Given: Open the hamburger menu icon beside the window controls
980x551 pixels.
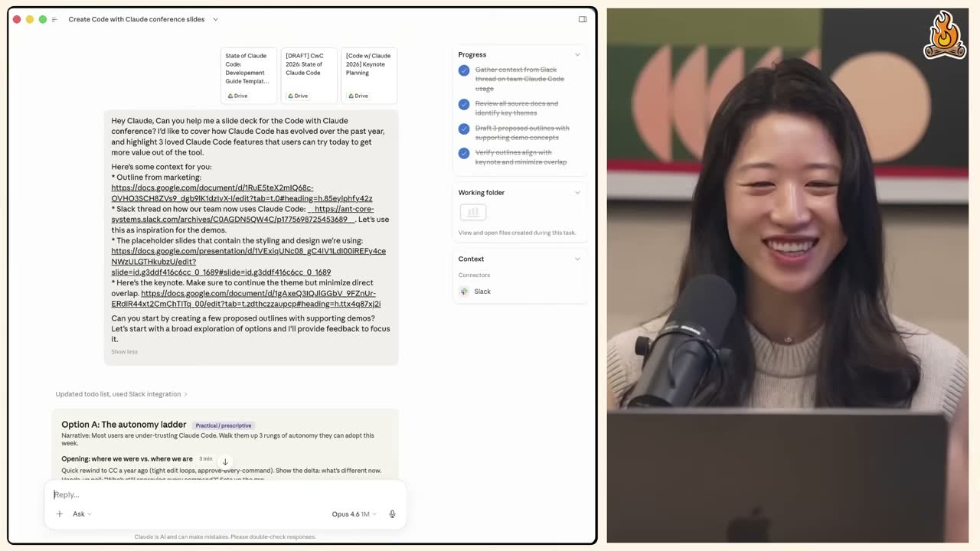Looking at the screenshot, I should [x=54, y=19].
